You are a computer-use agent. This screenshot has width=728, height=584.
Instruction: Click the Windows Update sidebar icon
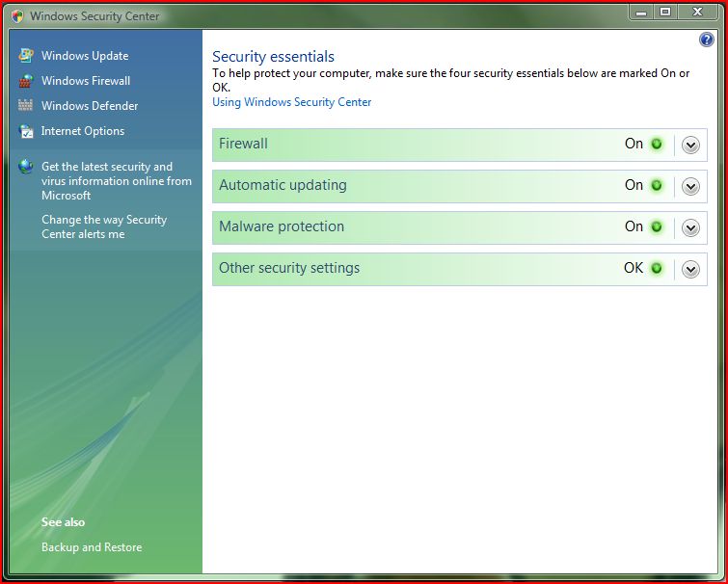click(x=25, y=55)
